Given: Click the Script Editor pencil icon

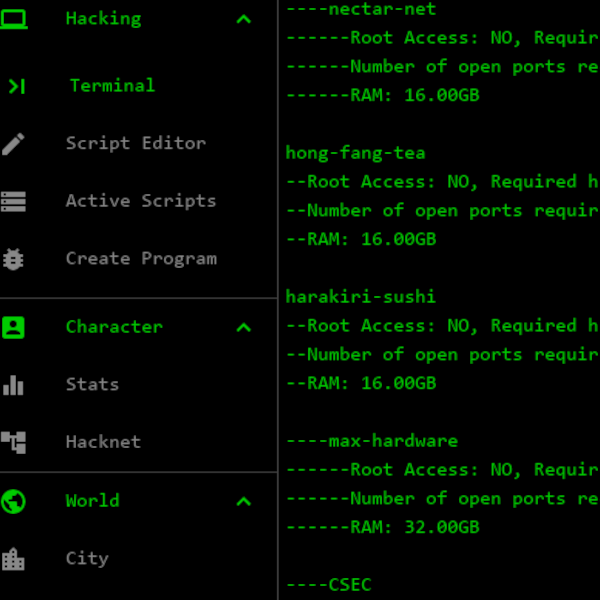Looking at the screenshot, I should [x=13, y=144].
